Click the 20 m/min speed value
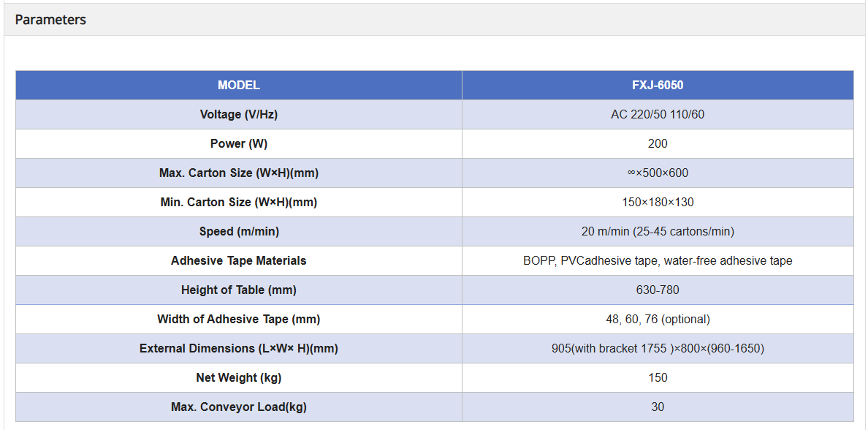This screenshot has width=868, height=430. [658, 232]
